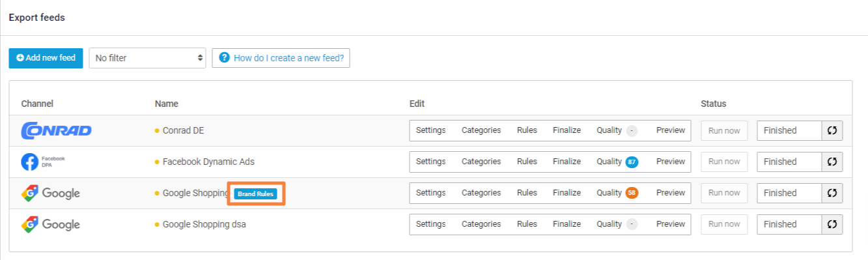Open Settings for Facebook Dynamic Ads
This screenshot has width=868, height=260.
coord(431,162)
